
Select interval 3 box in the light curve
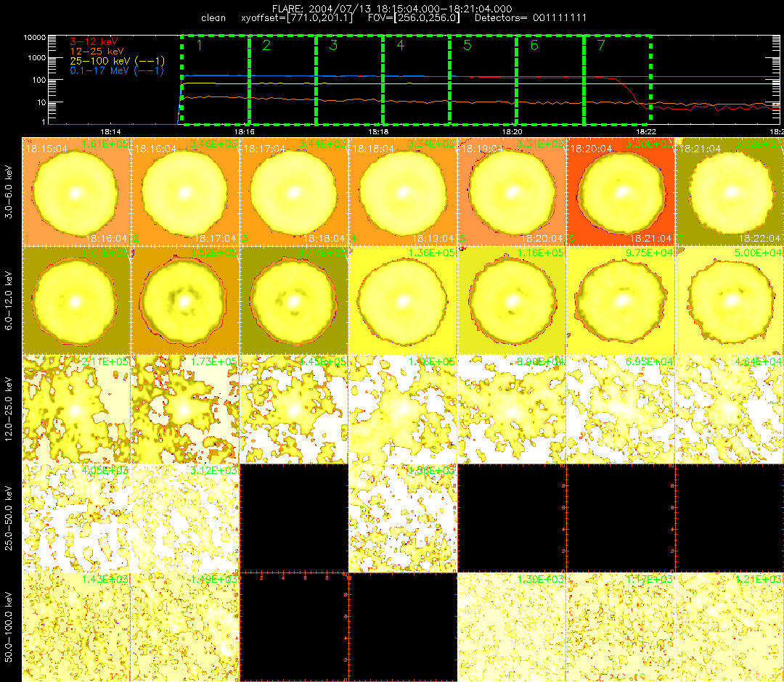[349, 80]
